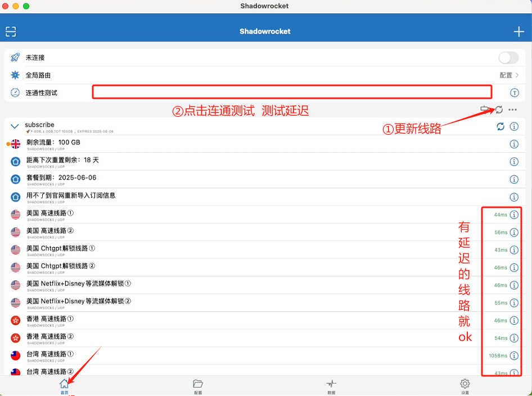
Task: Refresh the subscribe feed icon
Action: pos(501,127)
